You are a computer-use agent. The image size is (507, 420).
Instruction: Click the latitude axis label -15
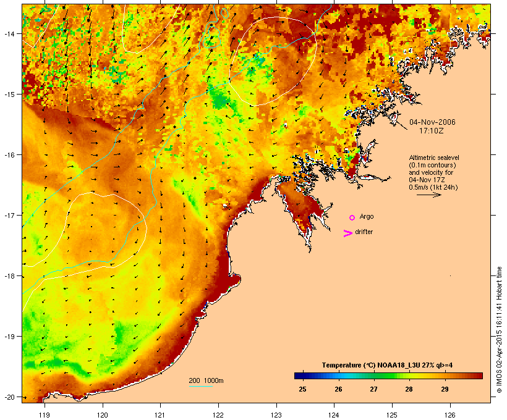coord(9,94)
